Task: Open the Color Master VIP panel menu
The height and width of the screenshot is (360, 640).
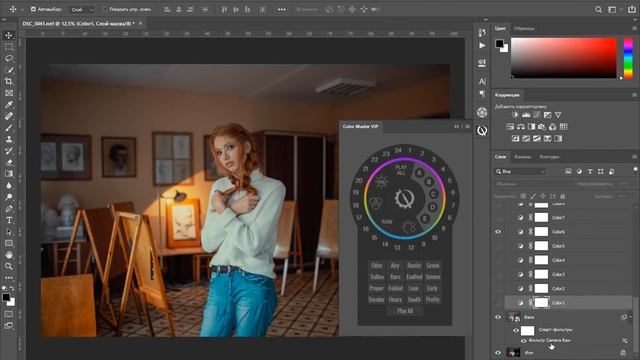Action: coord(467,127)
